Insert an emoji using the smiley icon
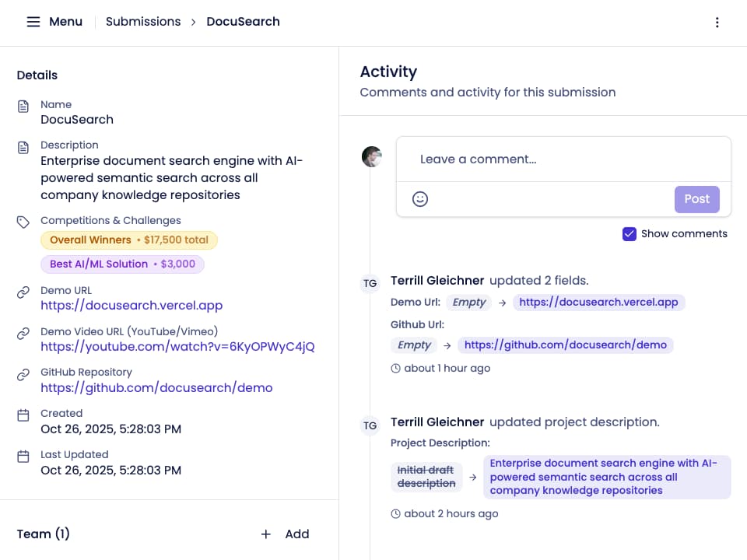 [x=420, y=199]
